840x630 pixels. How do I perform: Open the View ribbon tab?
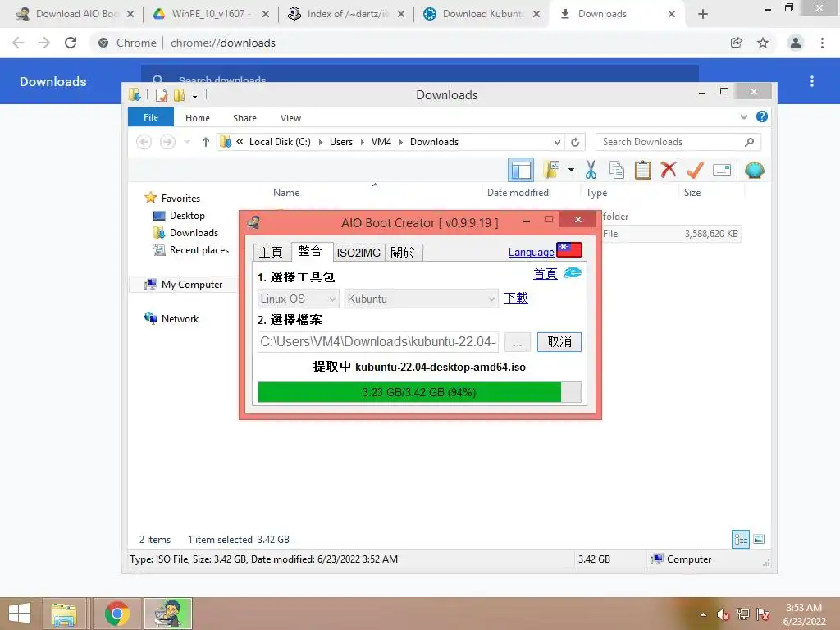[290, 118]
